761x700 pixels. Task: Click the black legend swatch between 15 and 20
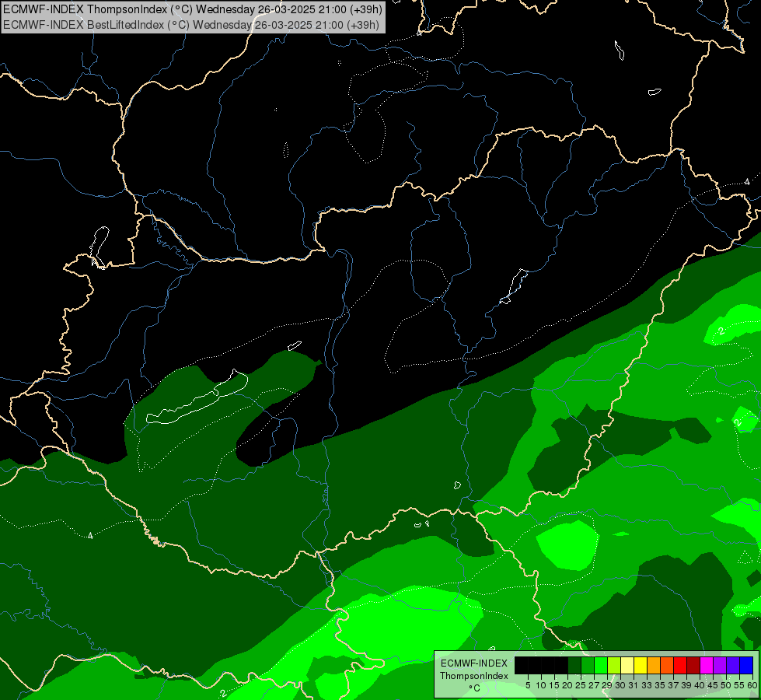(561, 666)
